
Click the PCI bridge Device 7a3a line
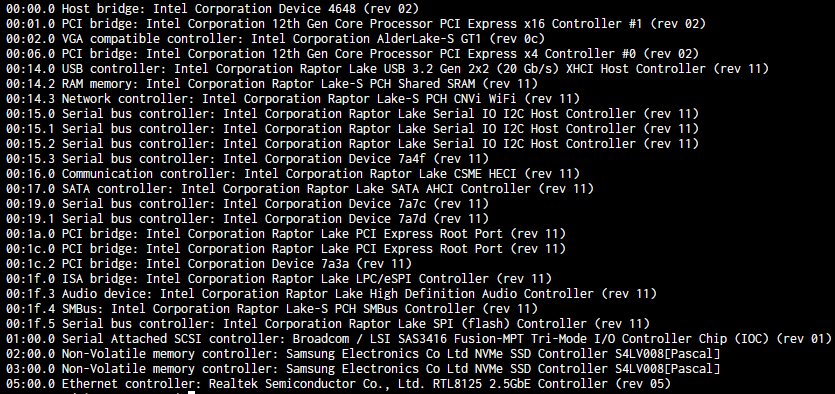tap(209, 264)
